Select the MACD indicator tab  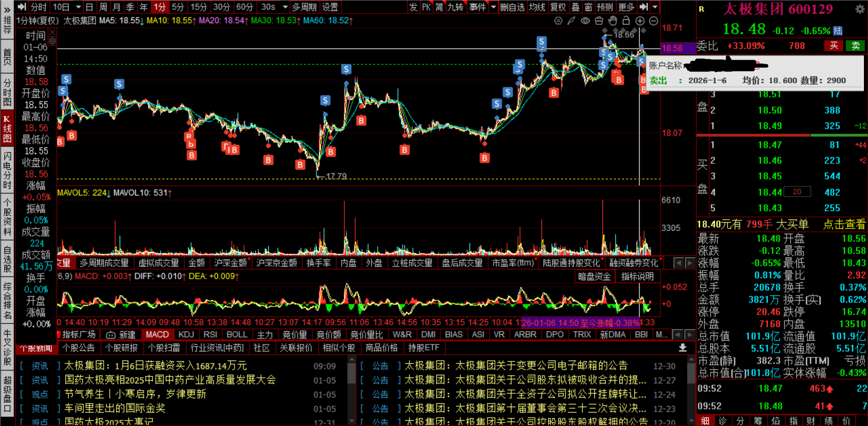point(157,335)
